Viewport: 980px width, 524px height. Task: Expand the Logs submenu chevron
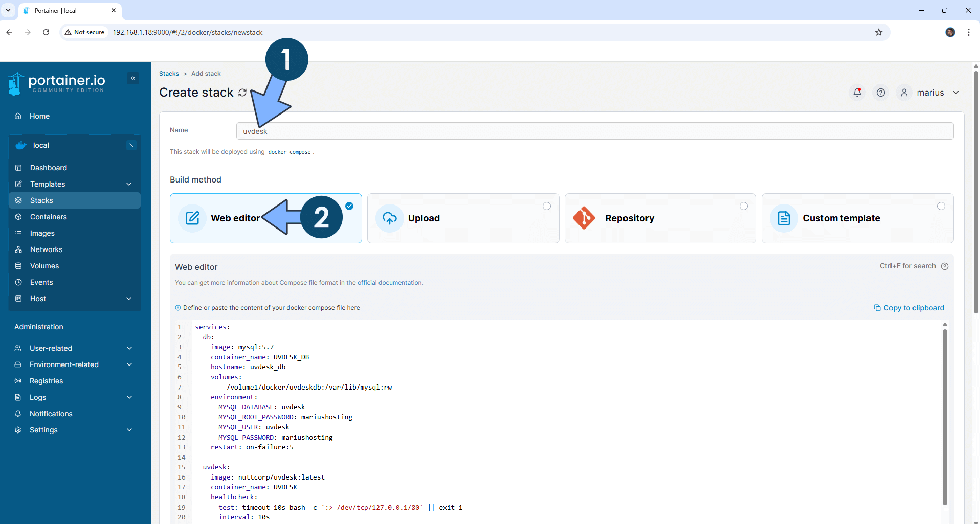click(x=129, y=397)
